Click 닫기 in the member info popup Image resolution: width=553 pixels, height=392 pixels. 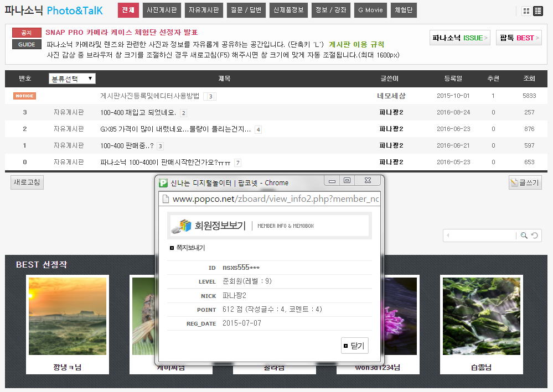354,346
